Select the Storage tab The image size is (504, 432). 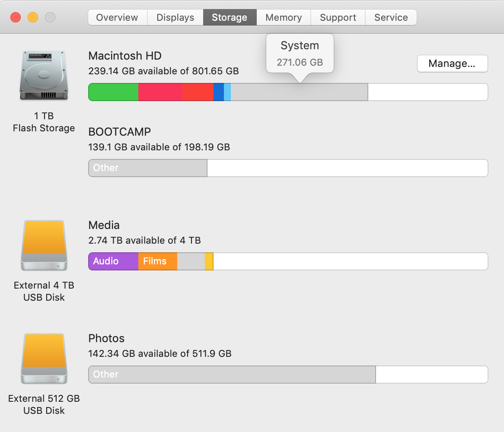click(230, 18)
